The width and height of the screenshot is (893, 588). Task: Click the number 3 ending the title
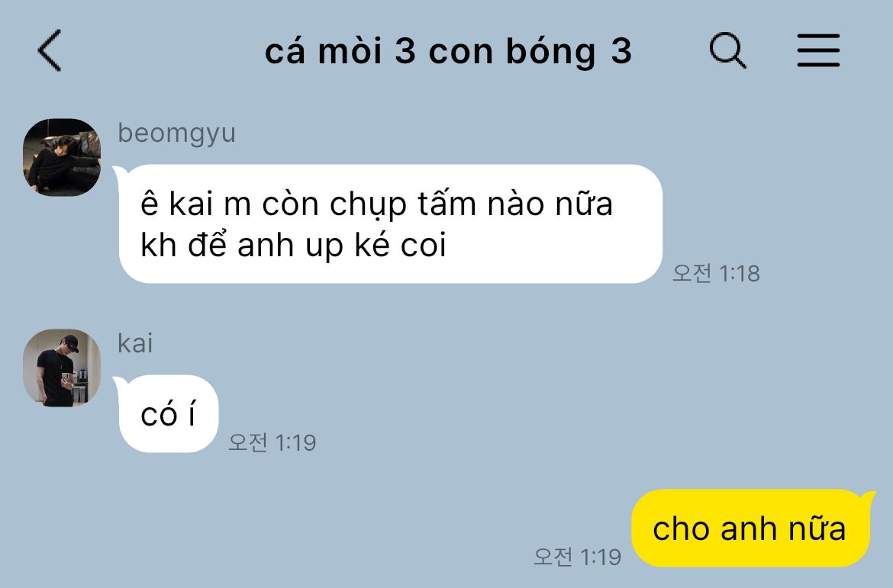point(621,51)
